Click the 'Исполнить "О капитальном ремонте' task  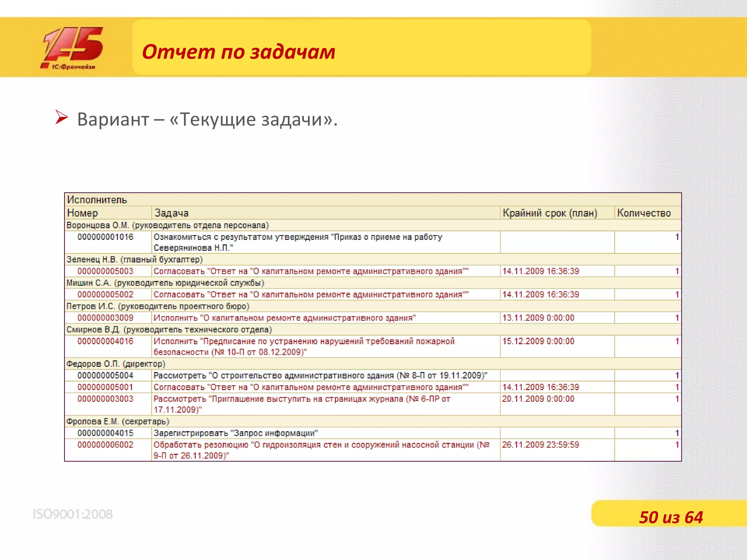coord(285,318)
